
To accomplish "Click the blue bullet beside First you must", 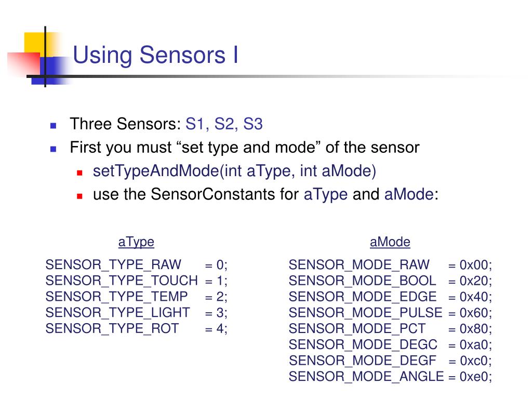I will point(53,148).
